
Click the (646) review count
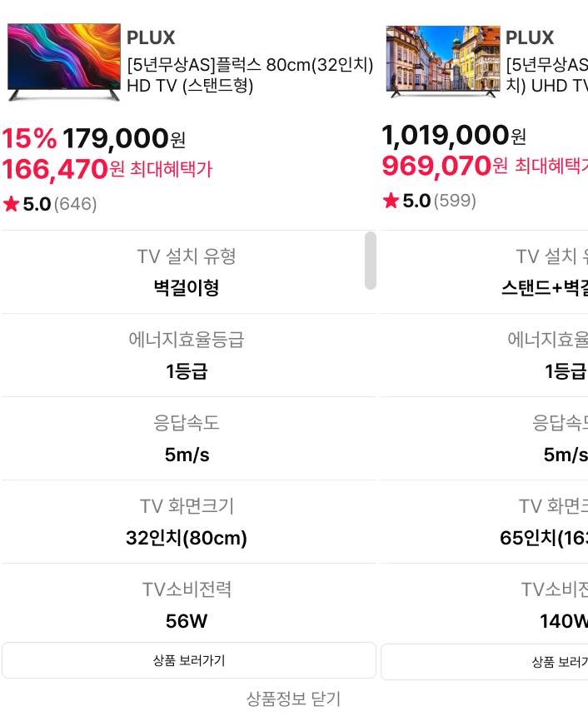76,204
